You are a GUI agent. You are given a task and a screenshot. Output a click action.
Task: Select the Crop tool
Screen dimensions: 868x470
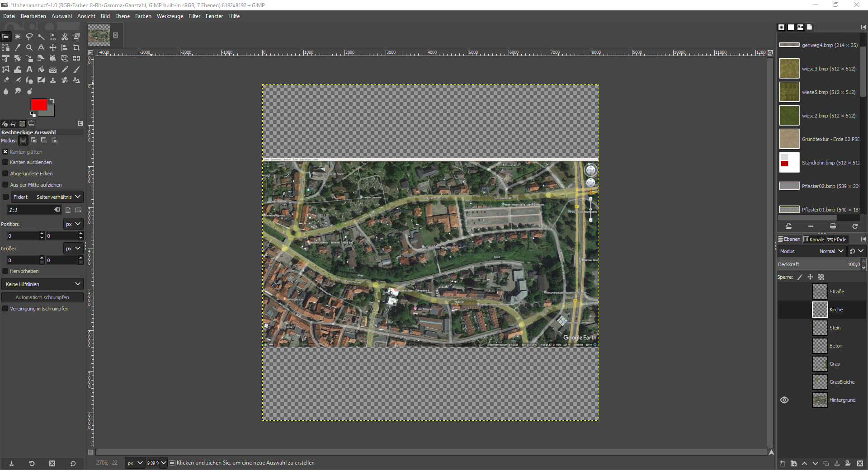pos(76,47)
